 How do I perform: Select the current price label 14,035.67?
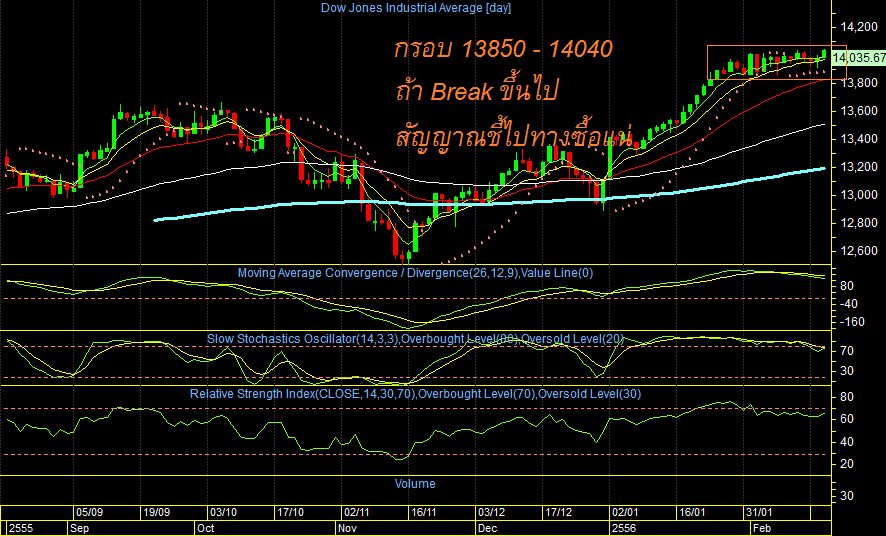[x=859, y=58]
